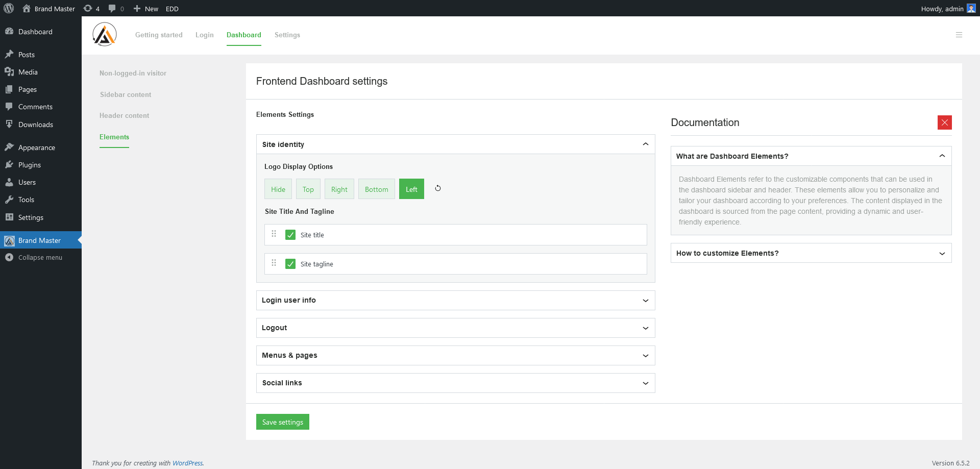This screenshot has height=469, width=980.
Task: Disable the Site tagline checkbox
Action: click(x=290, y=264)
